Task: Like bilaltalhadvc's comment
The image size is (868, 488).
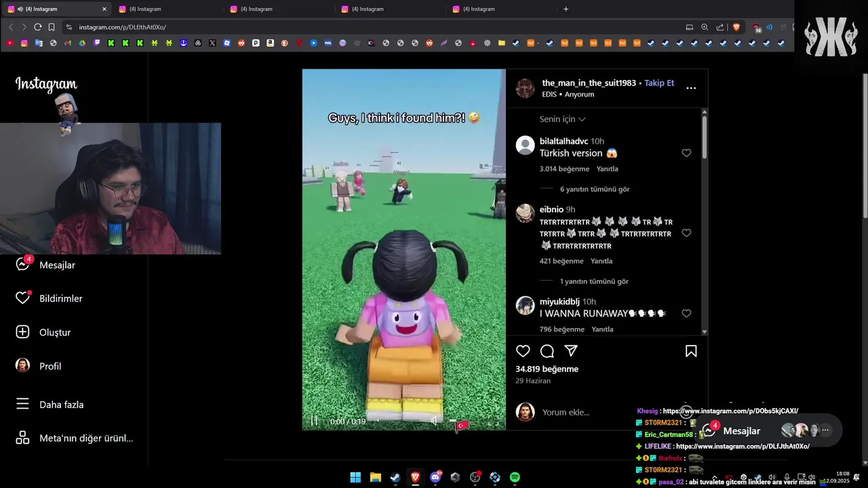Action: (686, 153)
